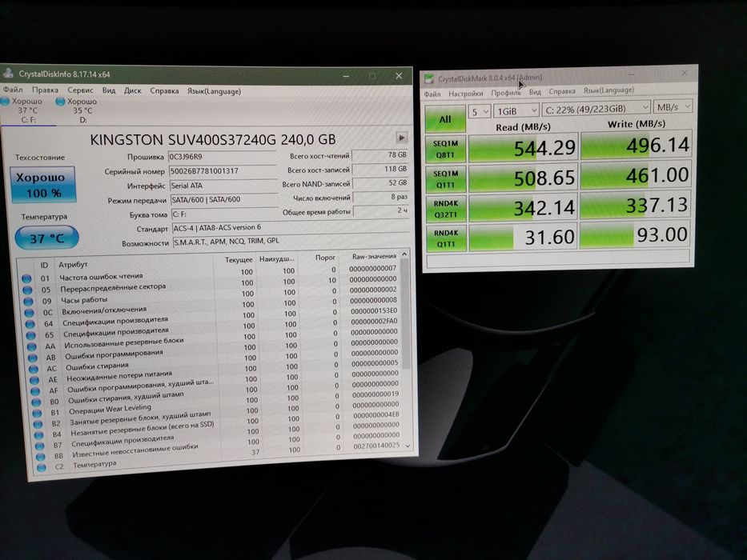Open Вид menu in CrystalDiskInfo

(109, 90)
